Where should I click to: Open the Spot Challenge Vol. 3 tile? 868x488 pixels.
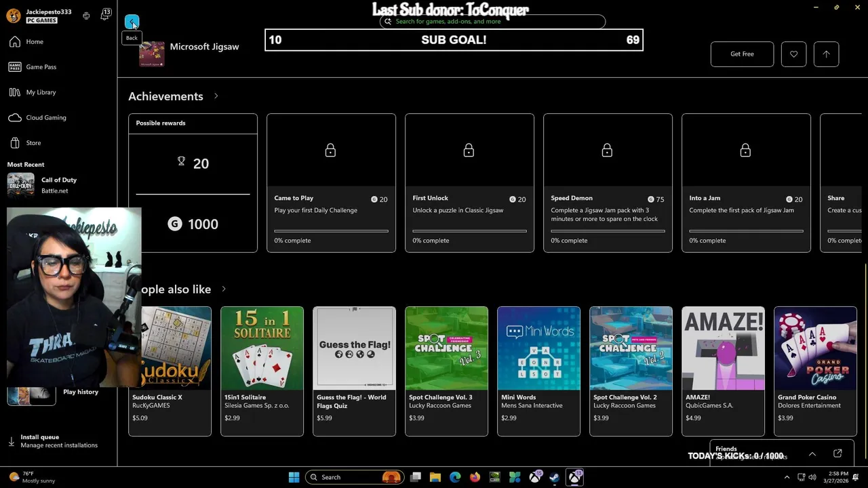coord(446,371)
